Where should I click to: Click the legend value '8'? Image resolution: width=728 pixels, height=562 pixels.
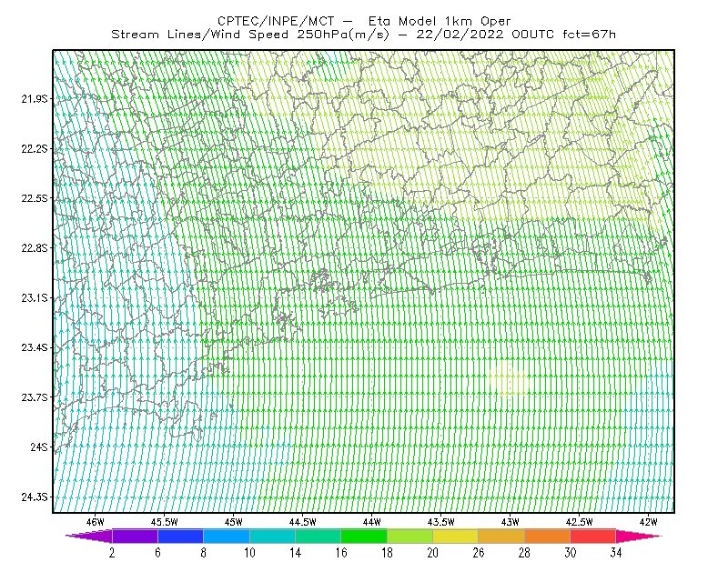pyautogui.click(x=203, y=553)
